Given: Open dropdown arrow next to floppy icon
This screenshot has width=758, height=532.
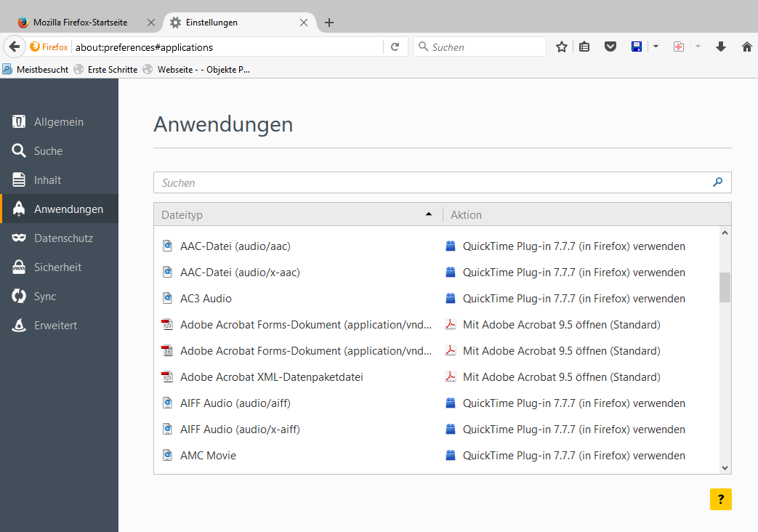Looking at the screenshot, I should pos(656,47).
